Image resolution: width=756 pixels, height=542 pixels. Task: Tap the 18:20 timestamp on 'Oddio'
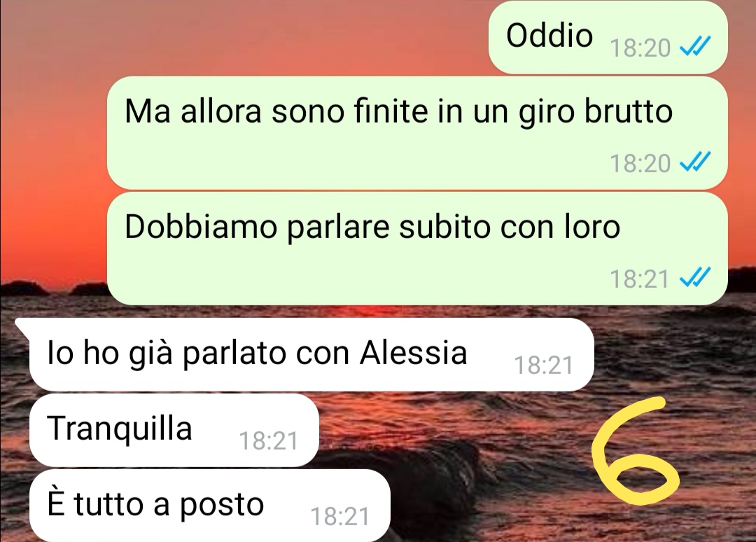tap(640, 48)
